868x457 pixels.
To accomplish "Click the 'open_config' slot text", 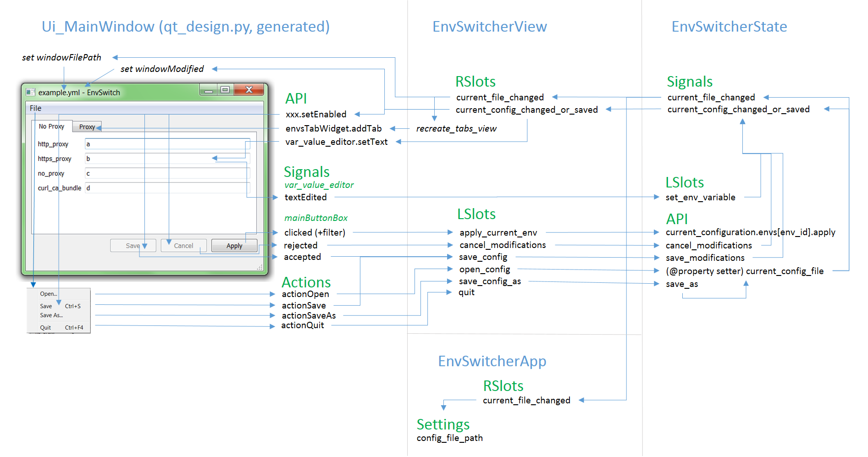I will tap(485, 269).
